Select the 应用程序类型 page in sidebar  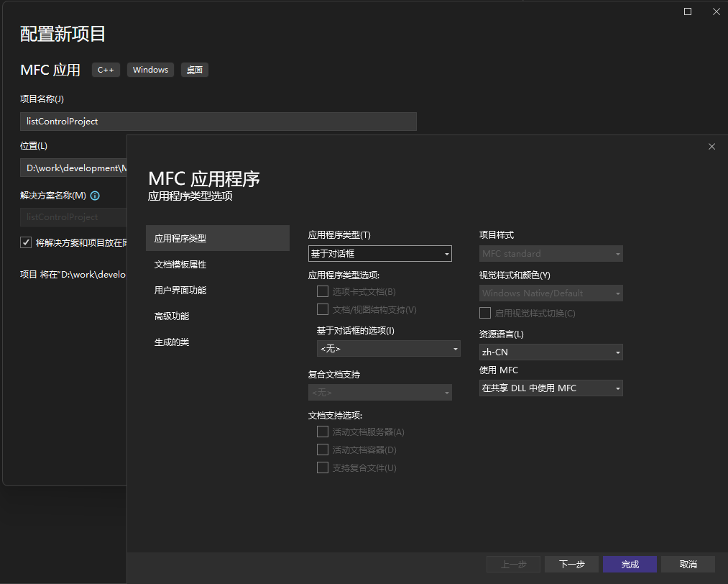coord(217,238)
